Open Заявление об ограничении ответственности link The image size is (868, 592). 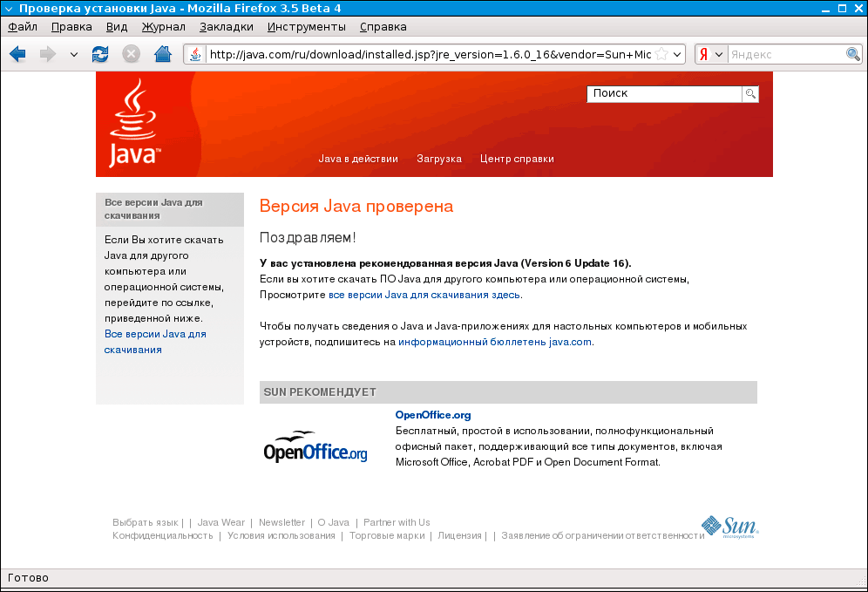point(603,535)
